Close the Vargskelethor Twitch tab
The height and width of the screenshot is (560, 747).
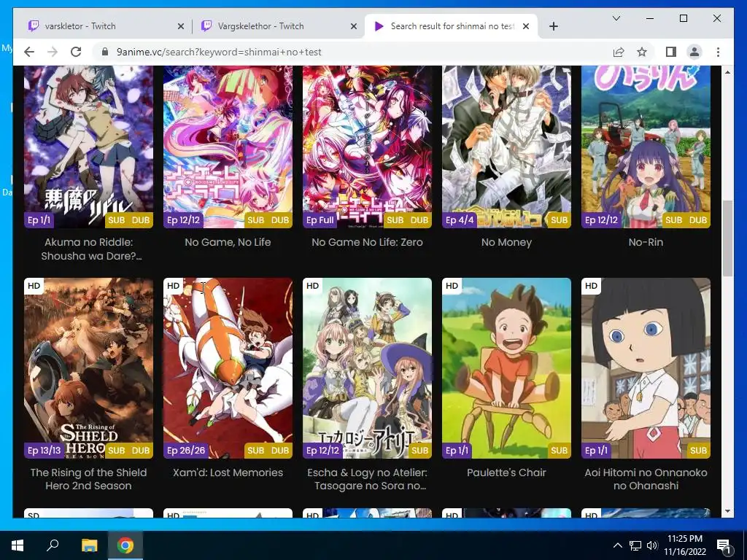click(x=354, y=26)
